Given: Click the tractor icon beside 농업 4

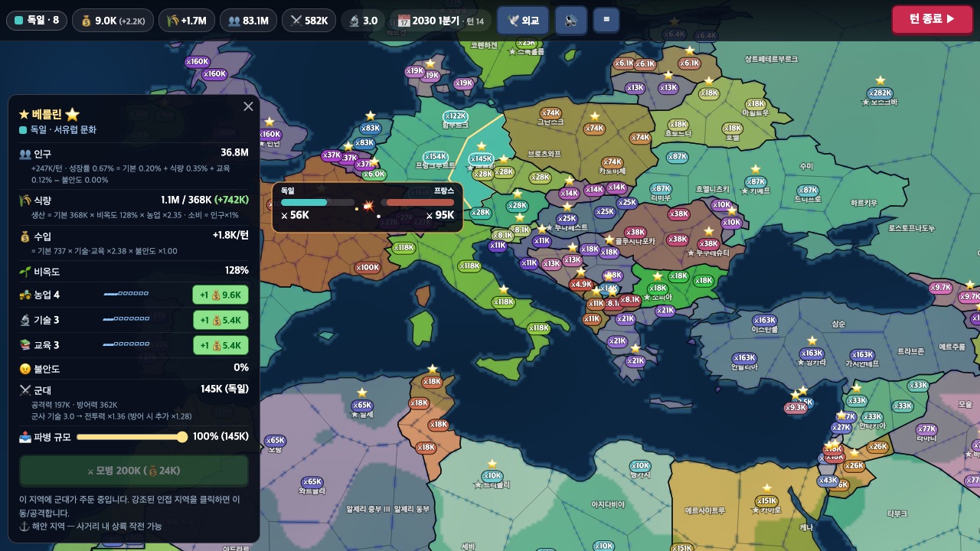Looking at the screenshot, I should 24,295.
